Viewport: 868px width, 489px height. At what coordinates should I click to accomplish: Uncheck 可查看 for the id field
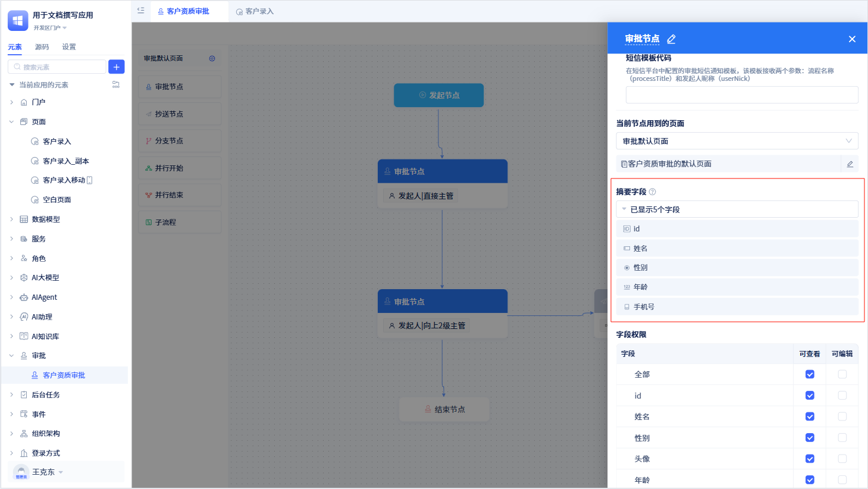pyautogui.click(x=810, y=396)
